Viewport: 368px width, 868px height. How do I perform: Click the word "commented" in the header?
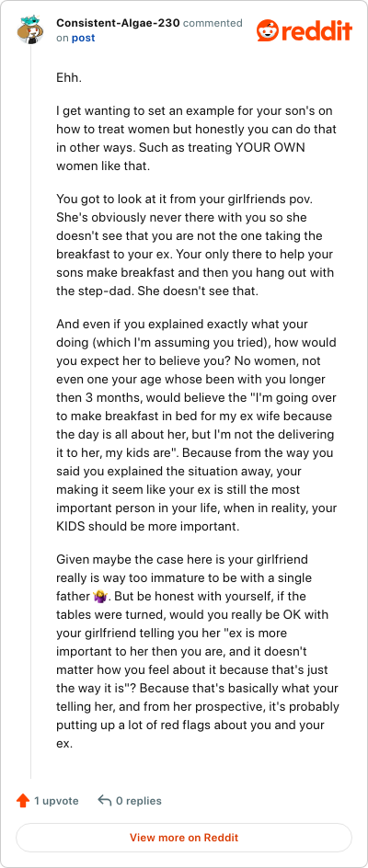tap(213, 23)
